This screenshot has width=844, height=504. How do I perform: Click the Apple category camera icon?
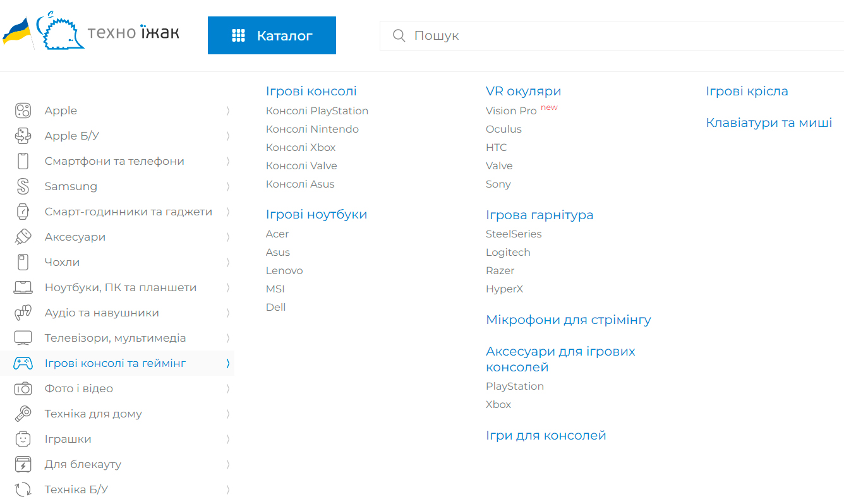coord(23,111)
